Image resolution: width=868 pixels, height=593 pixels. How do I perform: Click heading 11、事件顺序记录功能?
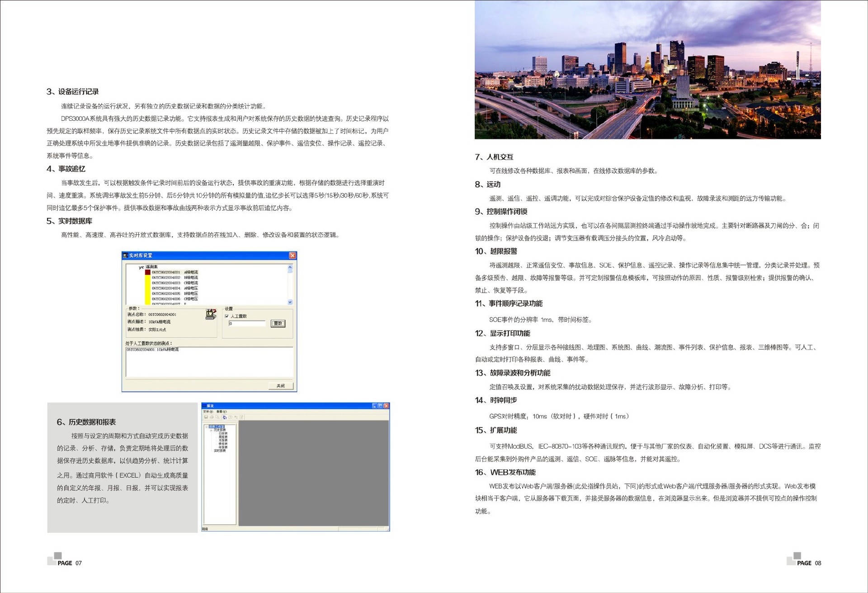coord(509,304)
